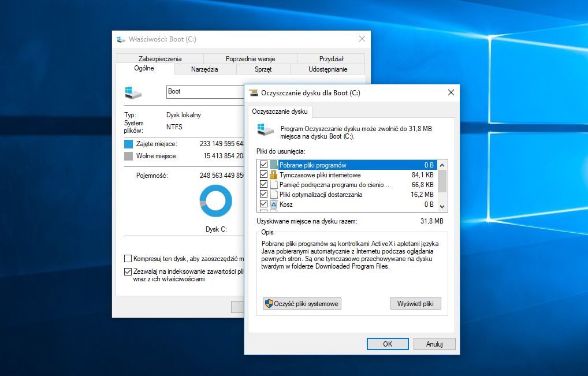Confirm with the OK button

[x=388, y=344]
